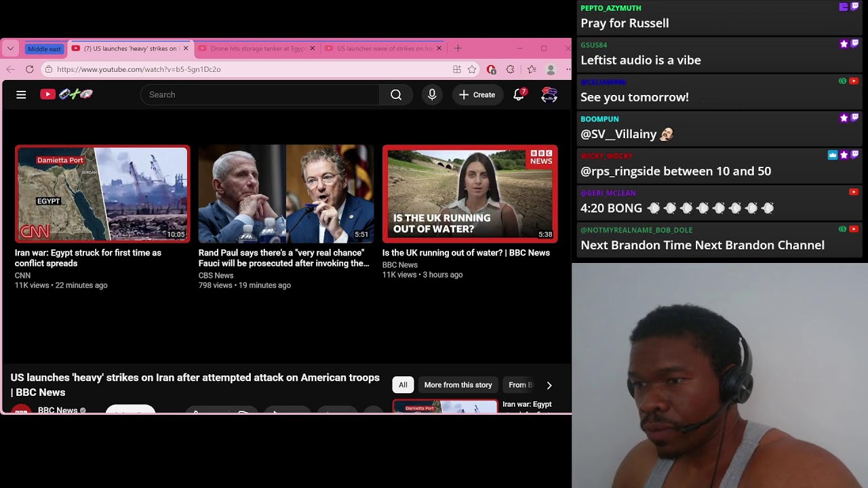Click '11K views • 22 minutes ago' text
Viewport: 868px width, 488px height.
pos(61,285)
